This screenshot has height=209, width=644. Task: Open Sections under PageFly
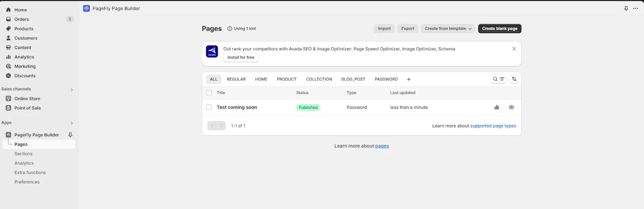pyautogui.click(x=23, y=154)
